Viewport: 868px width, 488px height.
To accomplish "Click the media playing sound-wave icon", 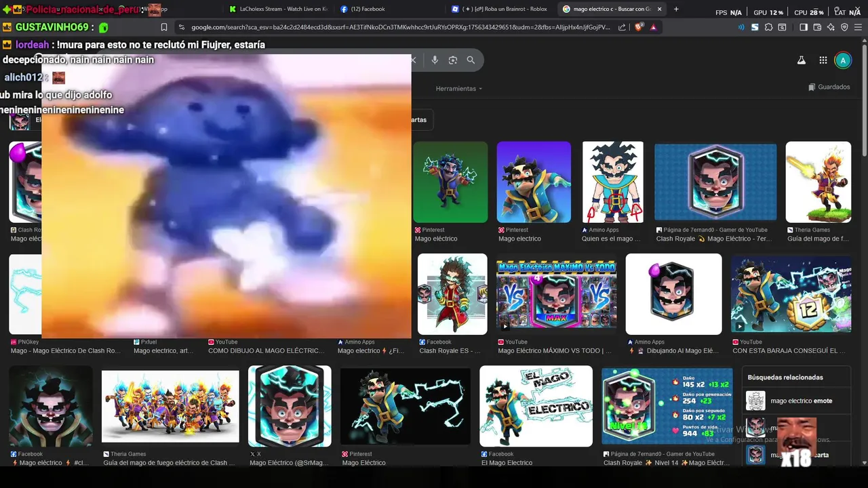I will pyautogui.click(x=741, y=27).
